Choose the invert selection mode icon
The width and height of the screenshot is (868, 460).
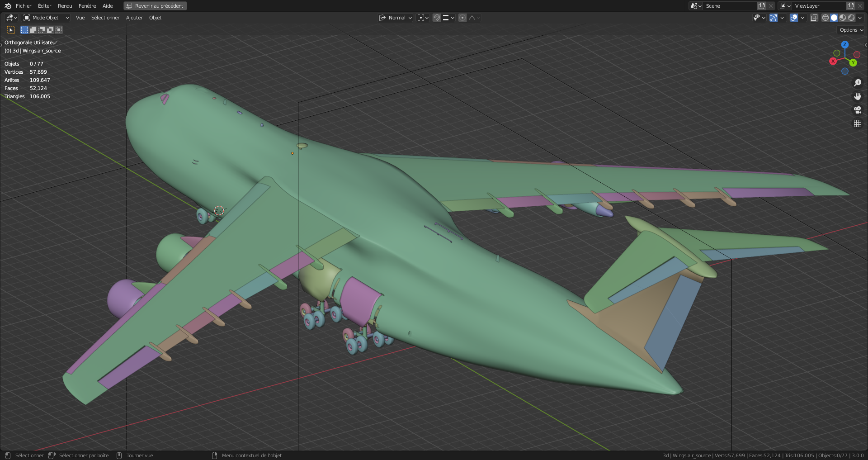[x=50, y=30]
